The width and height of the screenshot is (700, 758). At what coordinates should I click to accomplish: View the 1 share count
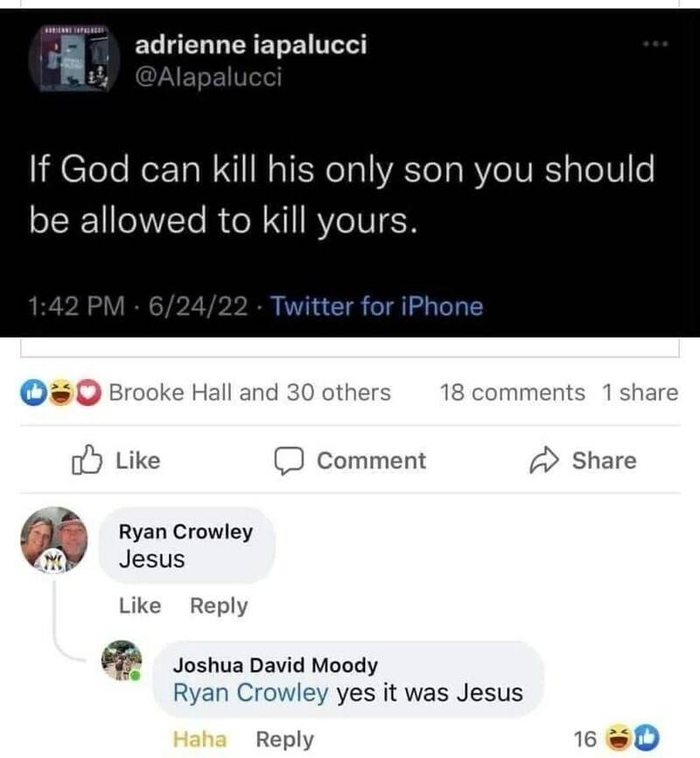[x=640, y=393]
